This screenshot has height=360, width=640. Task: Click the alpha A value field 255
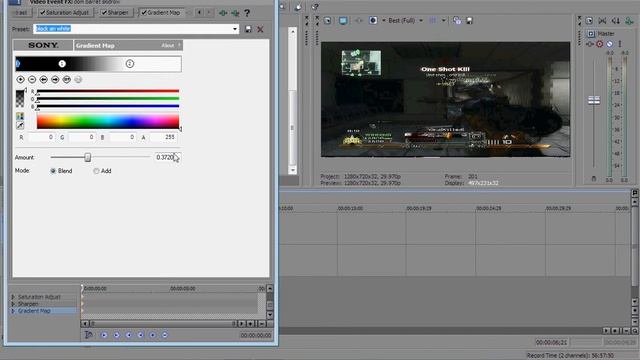click(x=163, y=138)
